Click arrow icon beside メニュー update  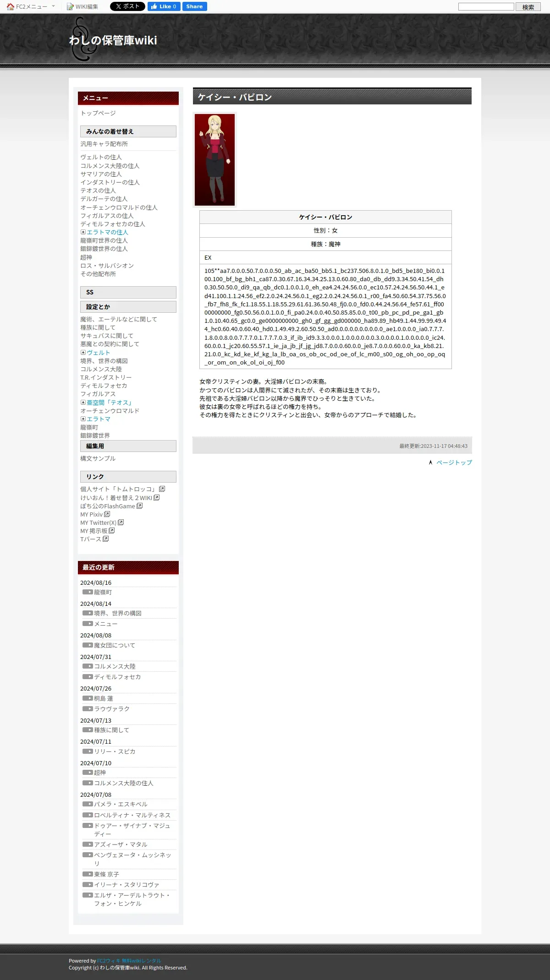point(88,624)
